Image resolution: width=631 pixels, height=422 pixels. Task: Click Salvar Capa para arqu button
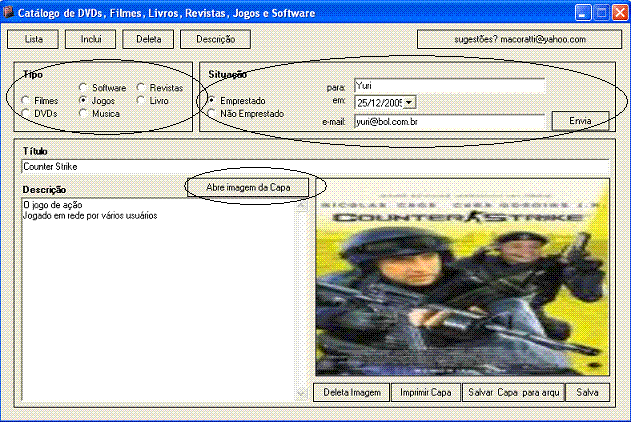513,393
